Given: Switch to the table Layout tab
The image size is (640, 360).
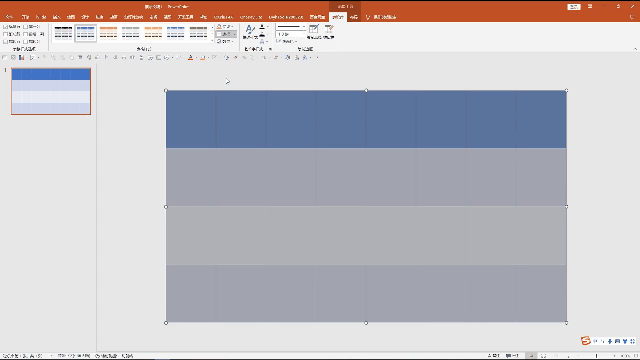Looking at the screenshot, I should [x=354, y=17].
